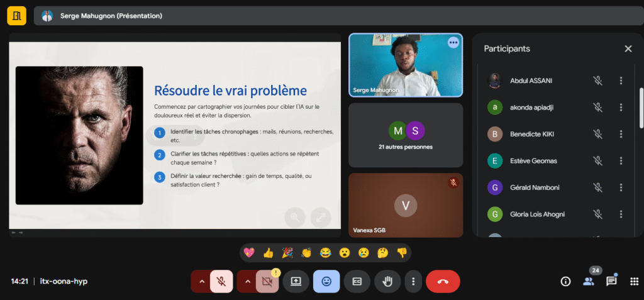This screenshot has width=644, height=300.
Task: Send the thumbs up reaction
Action: coord(269,253)
